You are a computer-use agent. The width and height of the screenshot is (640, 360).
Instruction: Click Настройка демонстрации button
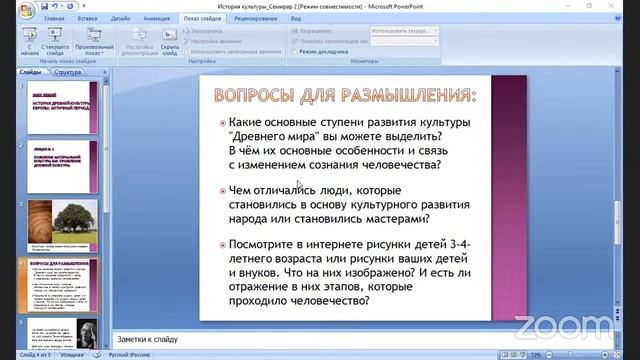139,41
